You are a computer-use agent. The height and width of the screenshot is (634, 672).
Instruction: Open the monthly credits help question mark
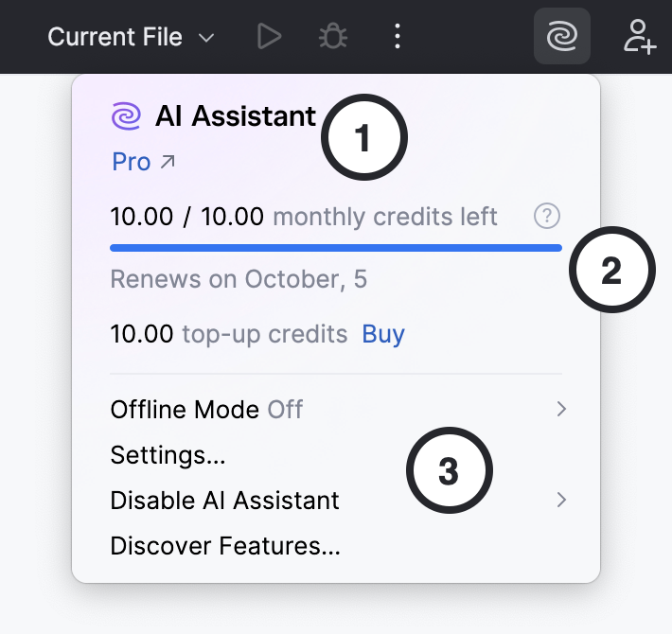546,216
